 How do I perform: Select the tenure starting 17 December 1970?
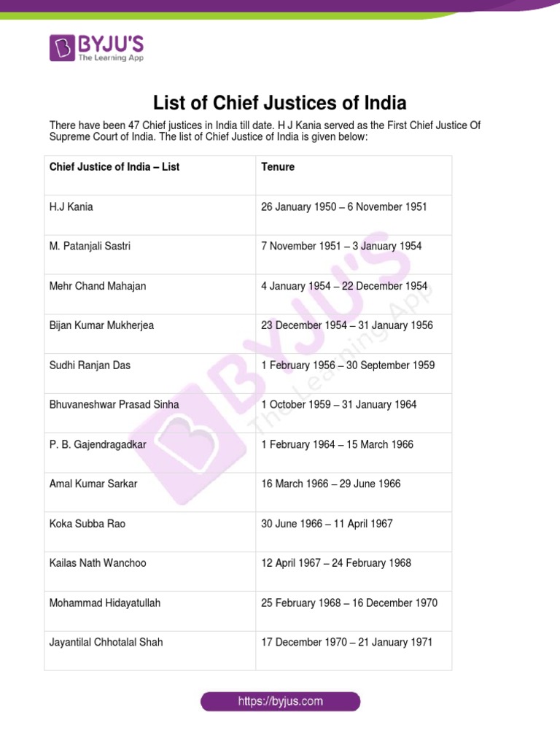pos(346,642)
